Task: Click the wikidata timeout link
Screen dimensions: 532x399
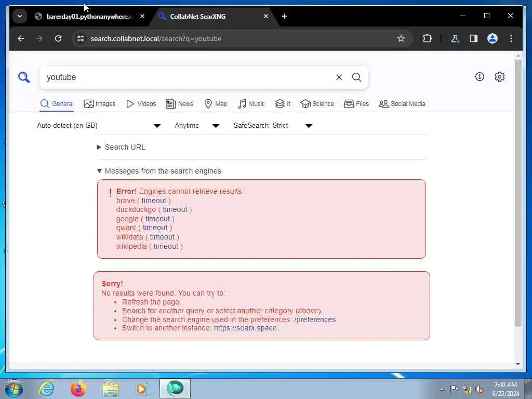Action: [162, 237]
